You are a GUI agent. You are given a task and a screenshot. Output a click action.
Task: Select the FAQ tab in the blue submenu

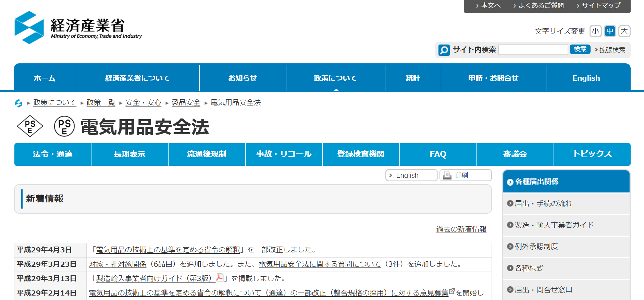pyautogui.click(x=438, y=154)
